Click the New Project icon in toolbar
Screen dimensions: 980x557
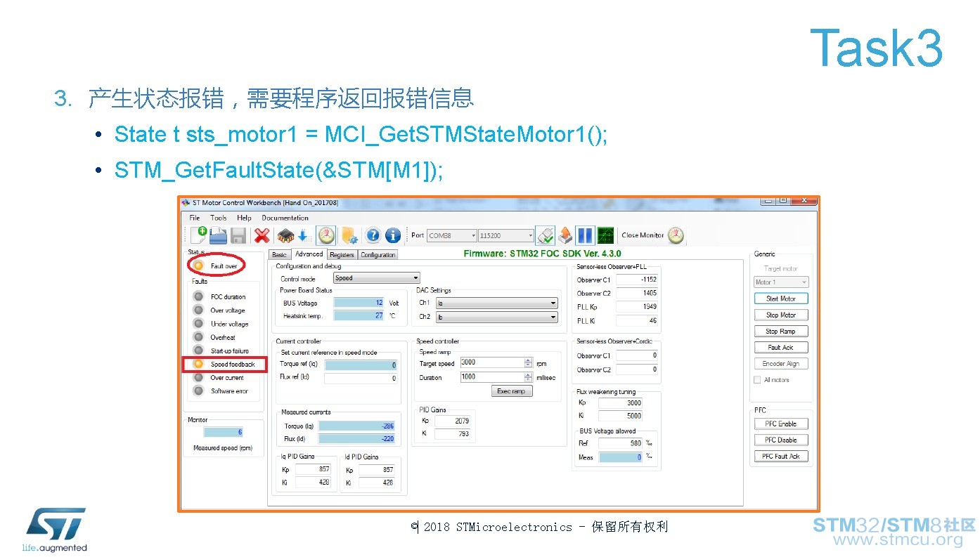[198, 235]
